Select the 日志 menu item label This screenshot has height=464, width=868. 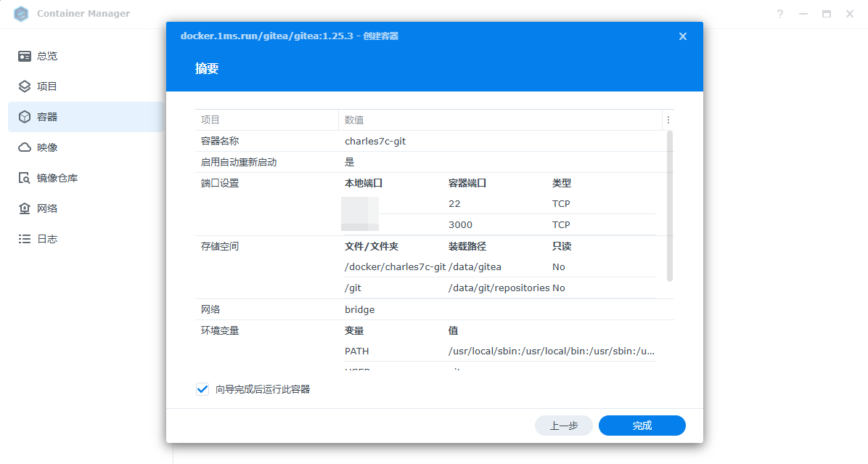[47, 239]
